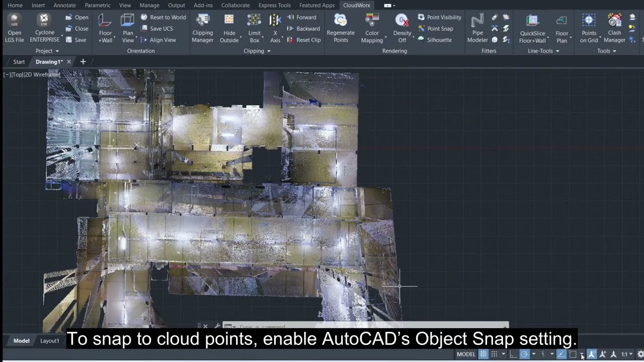644x362 pixels.
Task: Expand the Project panel dropdown
Action: pyautogui.click(x=57, y=51)
